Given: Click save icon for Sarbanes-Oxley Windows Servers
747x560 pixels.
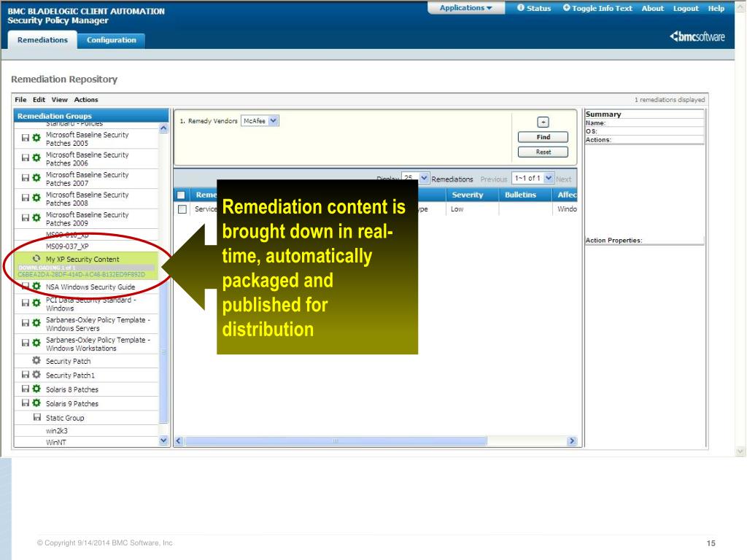Looking at the screenshot, I should [x=26, y=323].
